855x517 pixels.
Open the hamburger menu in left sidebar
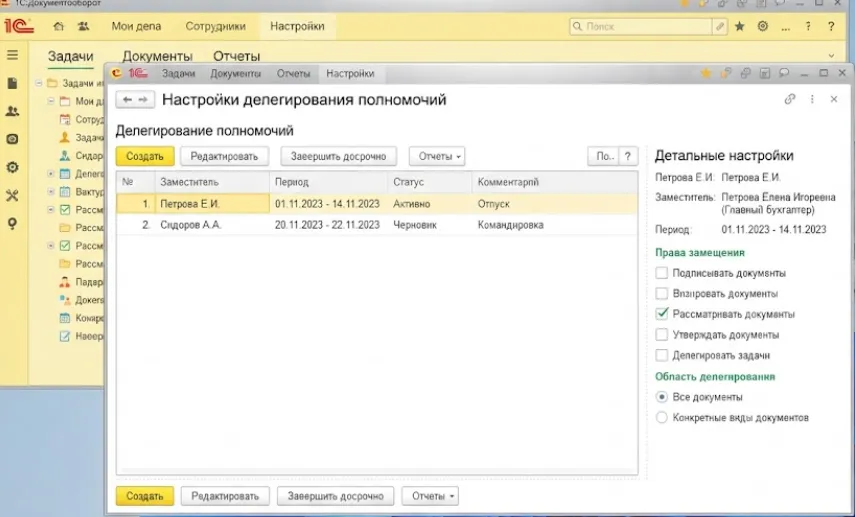12,55
